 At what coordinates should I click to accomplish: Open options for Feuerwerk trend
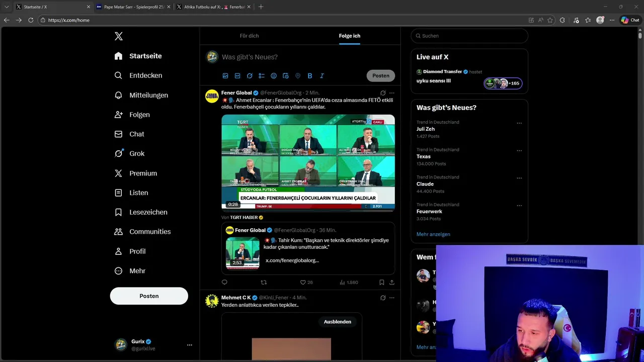(x=519, y=206)
